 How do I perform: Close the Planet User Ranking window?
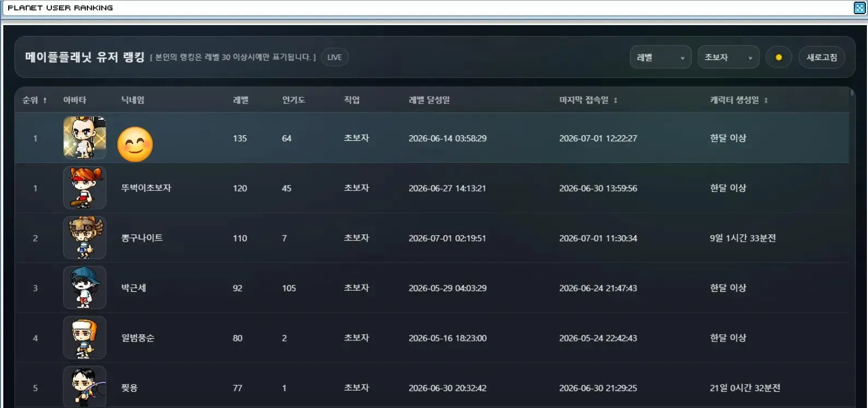coord(859,8)
